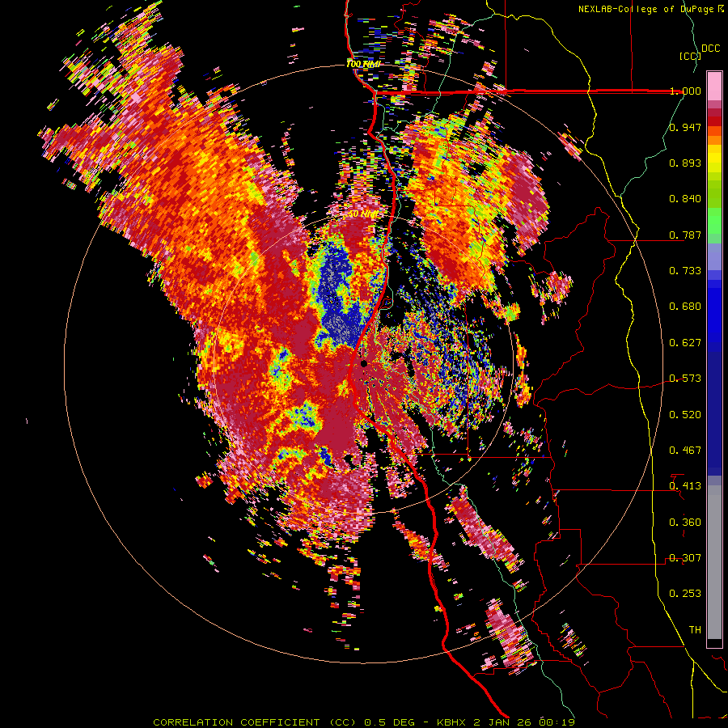Image resolution: width=728 pixels, height=728 pixels.
Task: Select the 0.253 legend value
Action: 685,594
